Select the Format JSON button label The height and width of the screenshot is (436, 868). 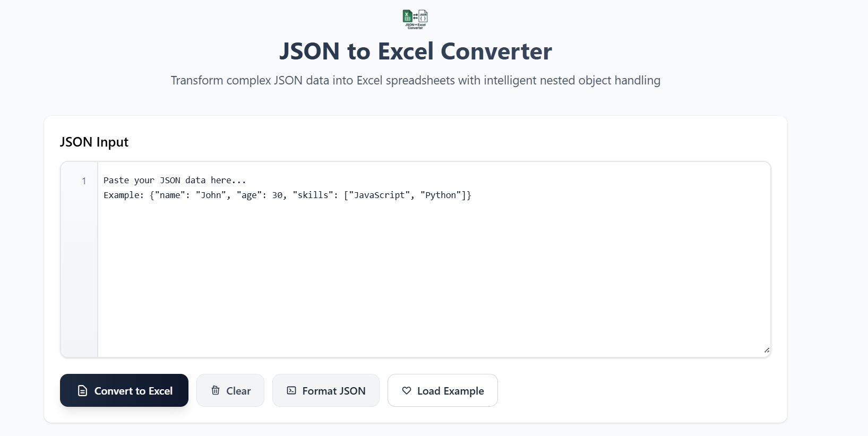coord(334,391)
